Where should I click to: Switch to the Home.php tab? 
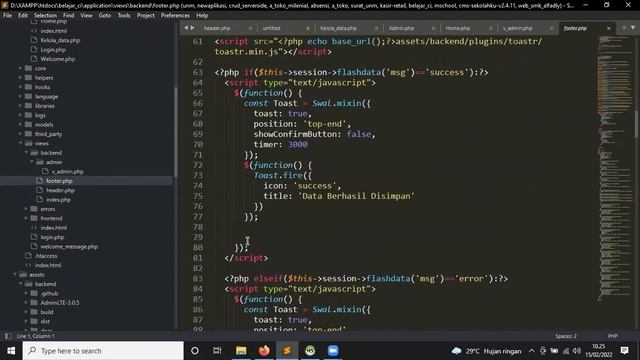point(458,28)
